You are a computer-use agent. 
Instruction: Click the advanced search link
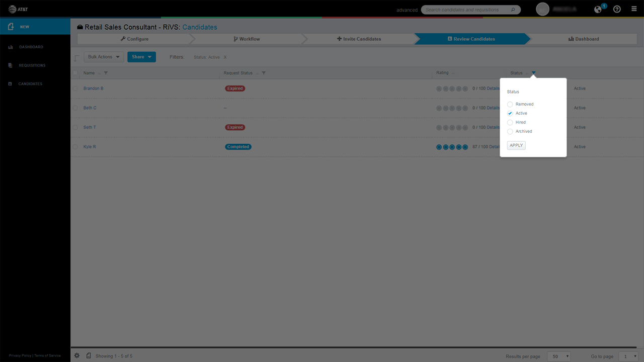pos(407,10)
